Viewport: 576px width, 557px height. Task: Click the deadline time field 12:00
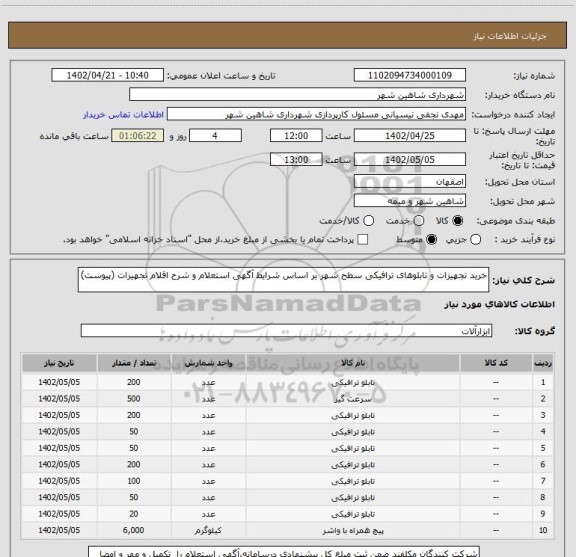tap(296, 136)
